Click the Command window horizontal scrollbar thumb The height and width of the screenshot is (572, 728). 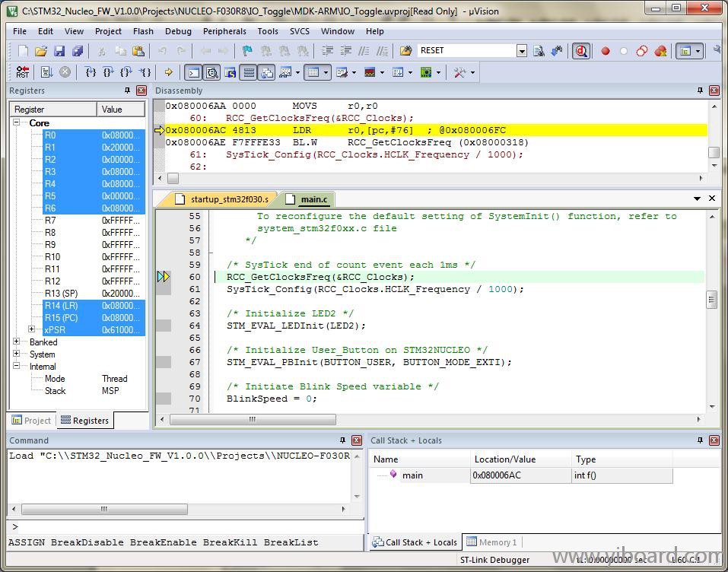click(x=104, y=509)
